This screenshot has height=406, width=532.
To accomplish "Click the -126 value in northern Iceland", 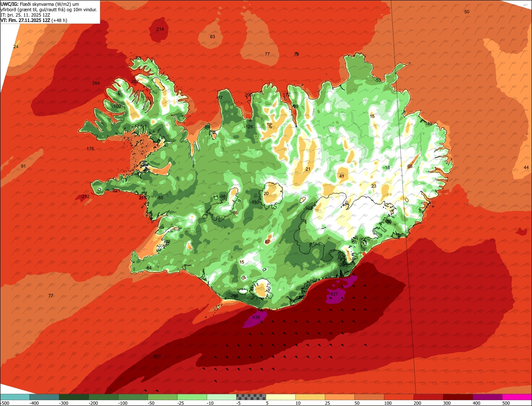I will click(x=249, y=127).
